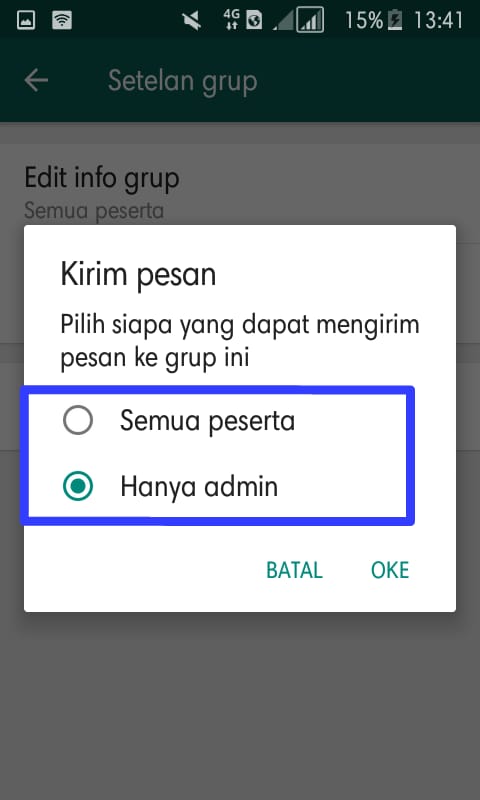Choose the Semua peserta option label

click(207, 421)
